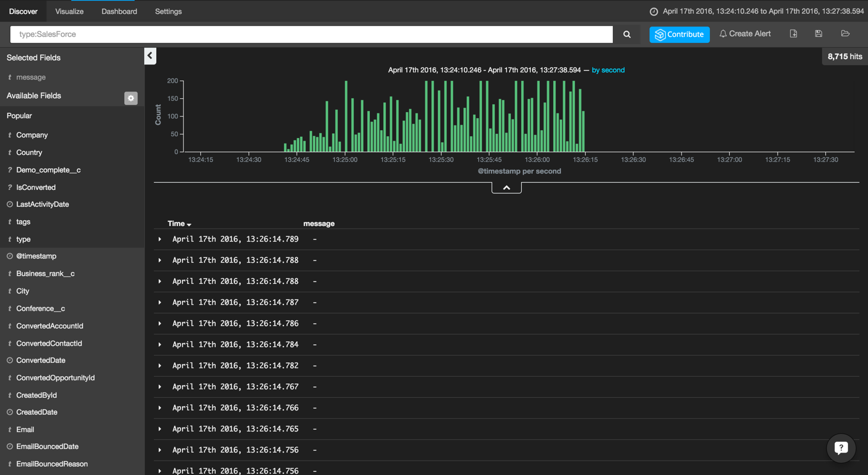Click the type:SalesForce search field

(x=311, y=34)
